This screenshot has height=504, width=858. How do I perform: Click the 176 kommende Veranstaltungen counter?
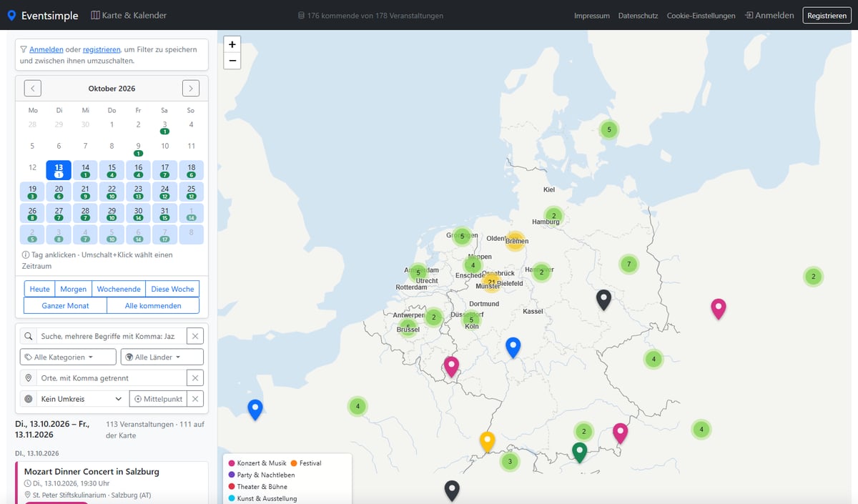coord(370,16)
